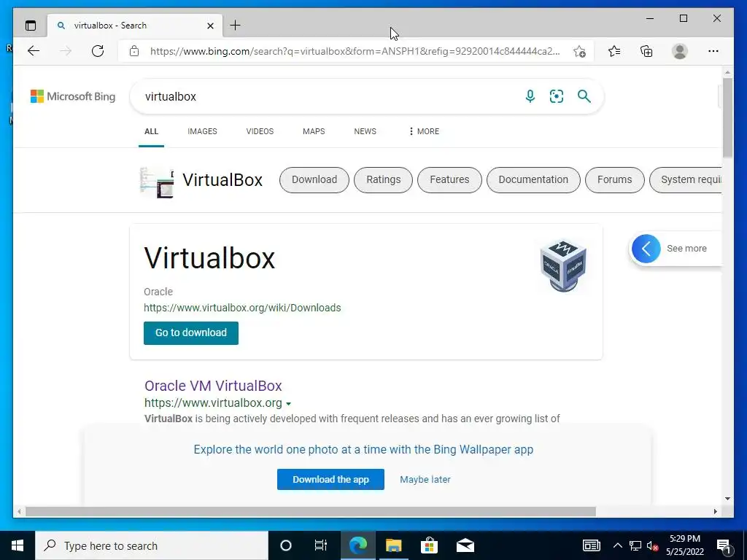Click the network tray icon

(x=635, y=545)
